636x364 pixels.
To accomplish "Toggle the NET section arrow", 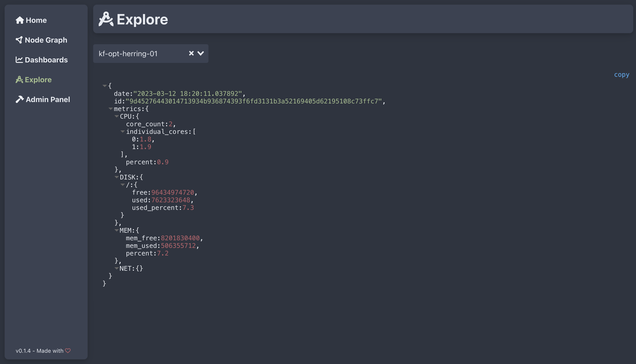I will click(x=117, y=268).
